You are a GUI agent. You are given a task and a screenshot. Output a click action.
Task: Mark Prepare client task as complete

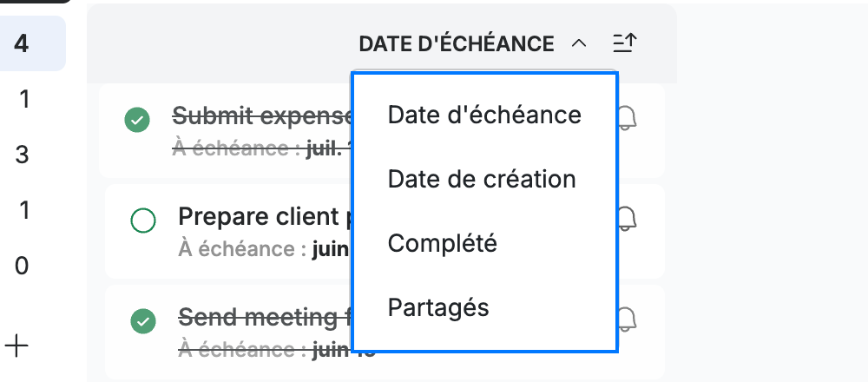click(x=143, y=221)
